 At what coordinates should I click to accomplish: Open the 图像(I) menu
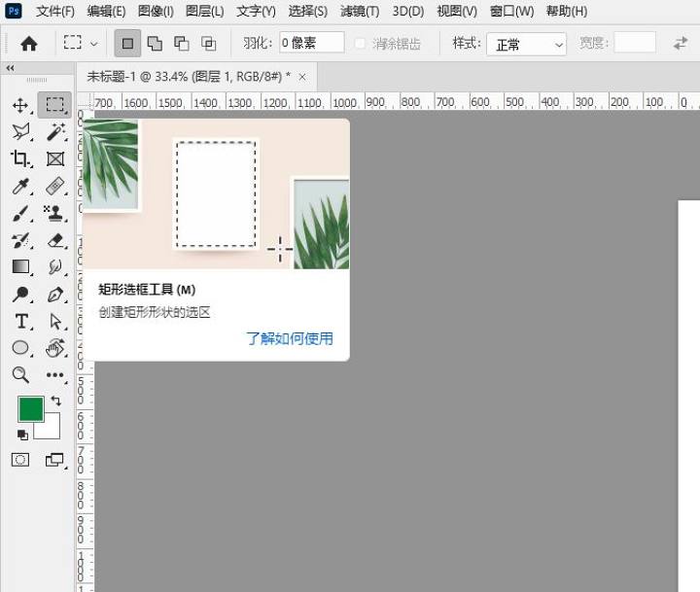pos(156,11)
